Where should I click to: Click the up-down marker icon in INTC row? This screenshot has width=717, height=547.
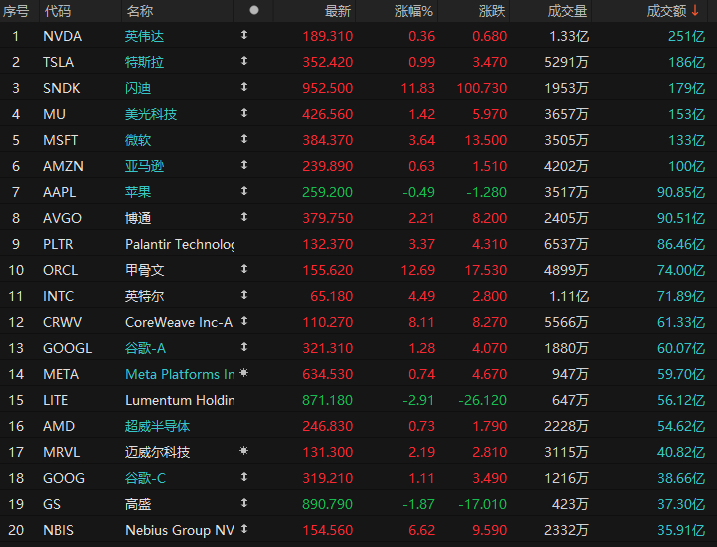pos(244,295)
